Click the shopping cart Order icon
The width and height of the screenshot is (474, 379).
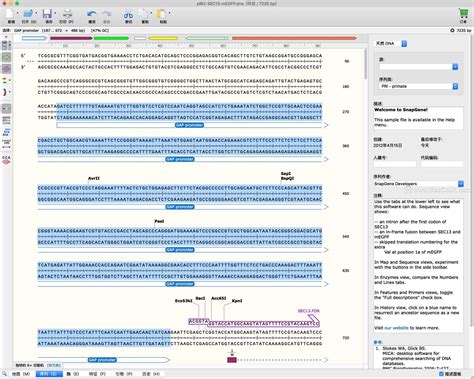(x=463, y=14)
